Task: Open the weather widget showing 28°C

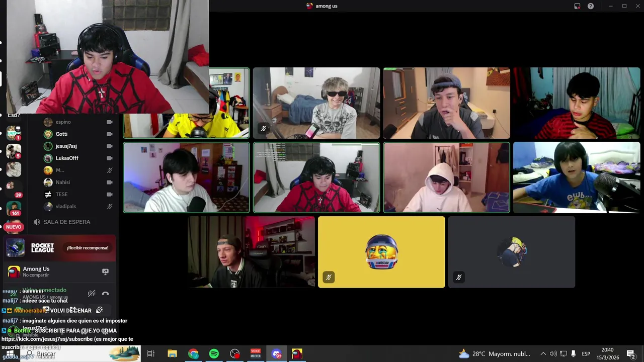Action: [494, 354]
